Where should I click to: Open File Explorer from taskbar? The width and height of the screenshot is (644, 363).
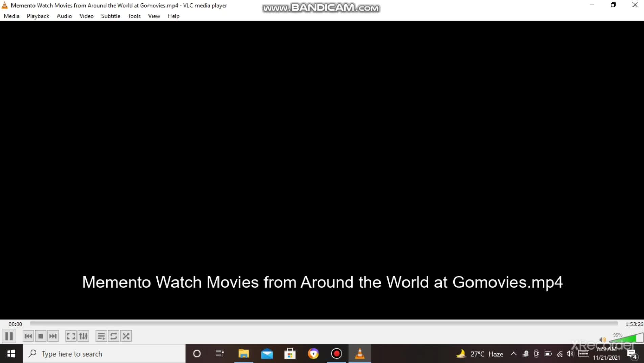pyautogui.click(x=244, y=354)
